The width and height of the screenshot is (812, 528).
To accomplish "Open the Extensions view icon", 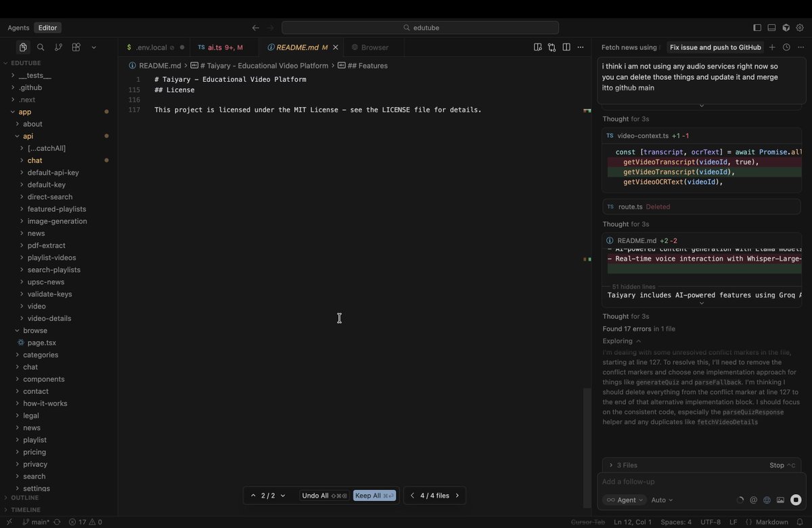I will 76,47.
